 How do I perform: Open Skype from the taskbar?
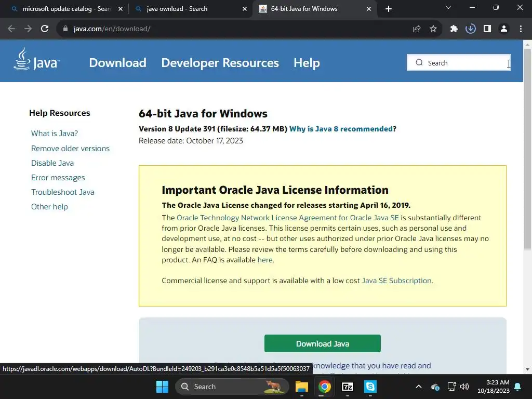point(370,387)
